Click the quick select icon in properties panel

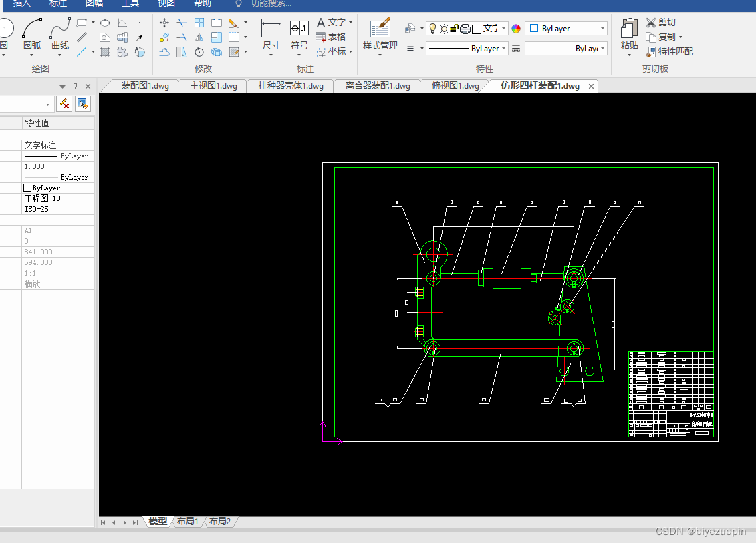pyautogui.click(x=82, y=104)
